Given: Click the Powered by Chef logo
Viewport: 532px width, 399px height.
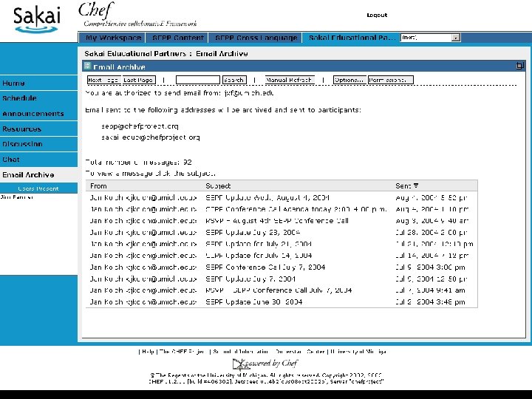Looking at the screenshot, I should click(x=265, y=364).
